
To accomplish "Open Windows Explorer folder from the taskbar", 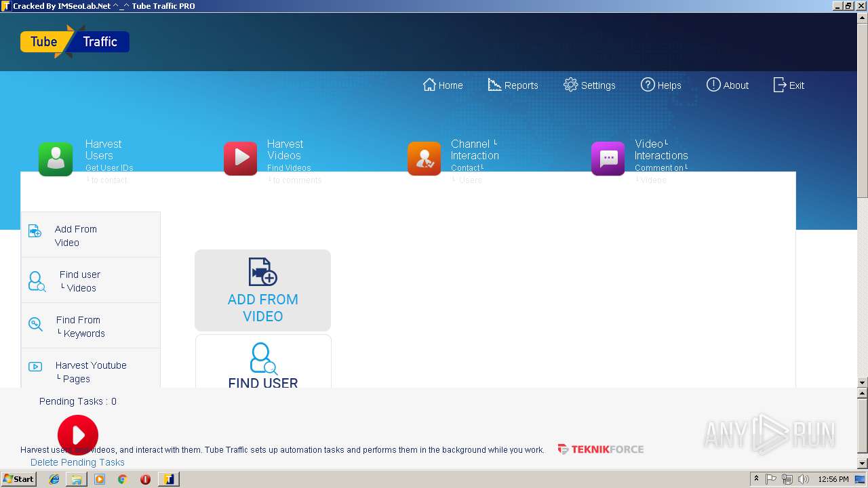I will [77, 479].
